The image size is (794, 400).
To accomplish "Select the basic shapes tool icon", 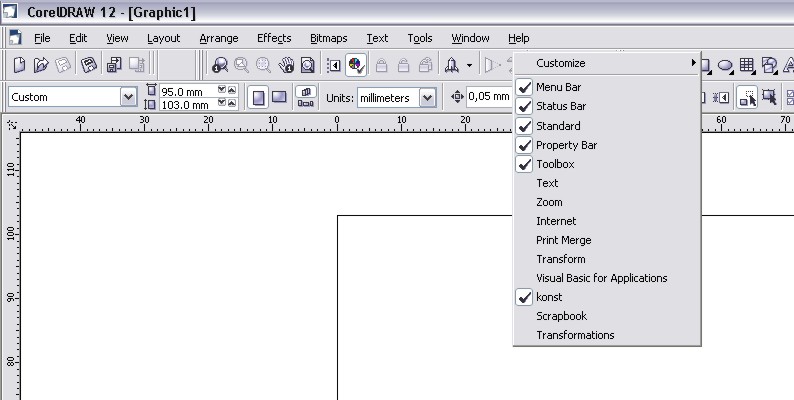I will [x=769, y=65].
